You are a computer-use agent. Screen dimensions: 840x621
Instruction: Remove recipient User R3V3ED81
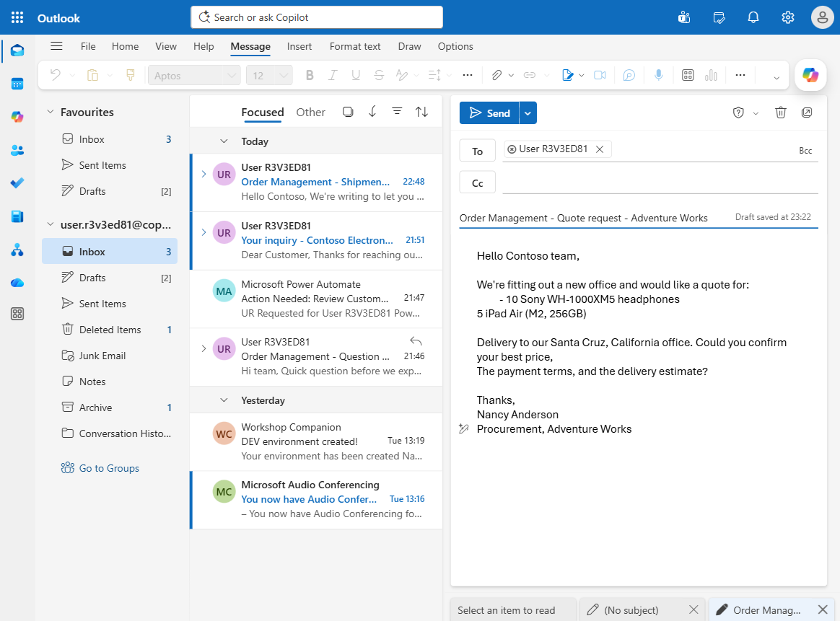coord(600,149)
